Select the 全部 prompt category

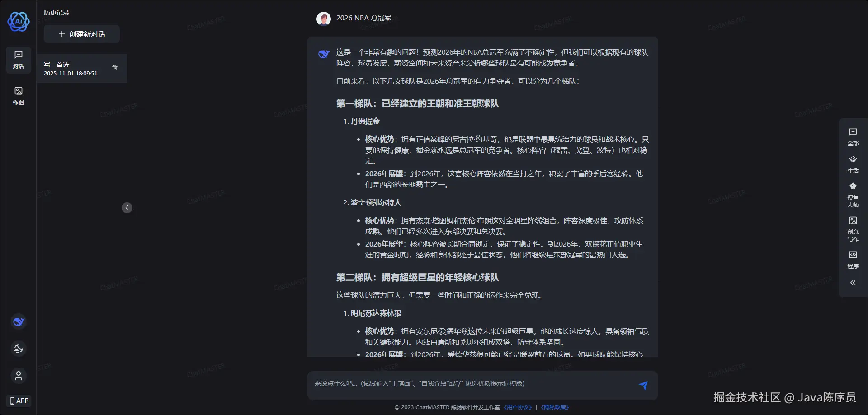click(x=853, y=137)
